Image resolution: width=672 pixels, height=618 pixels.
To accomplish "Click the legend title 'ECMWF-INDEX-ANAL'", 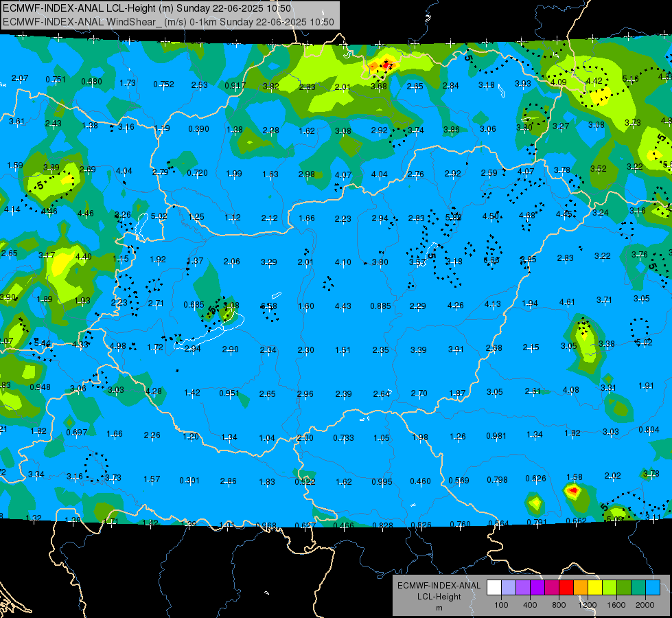I will tap(439, 586).
